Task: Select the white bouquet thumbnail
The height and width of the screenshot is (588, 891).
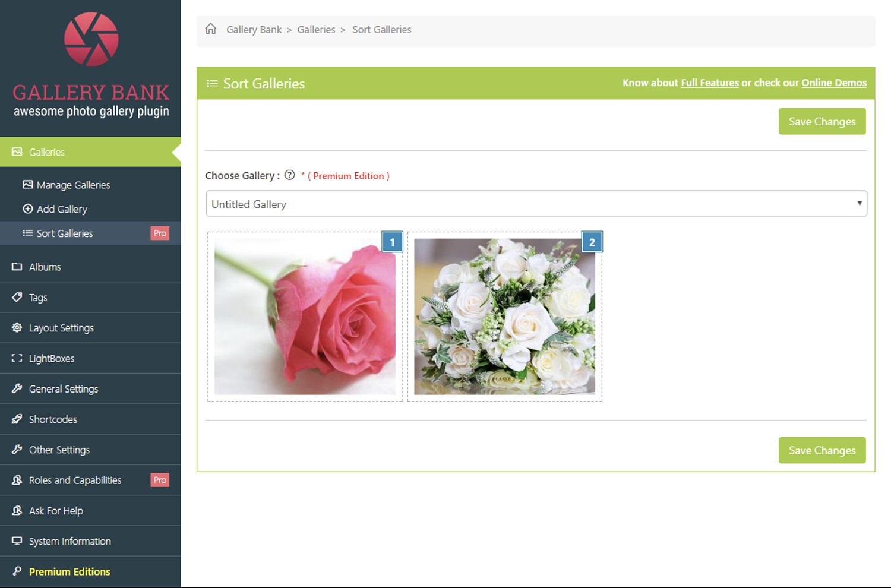Action: point(504,317)
